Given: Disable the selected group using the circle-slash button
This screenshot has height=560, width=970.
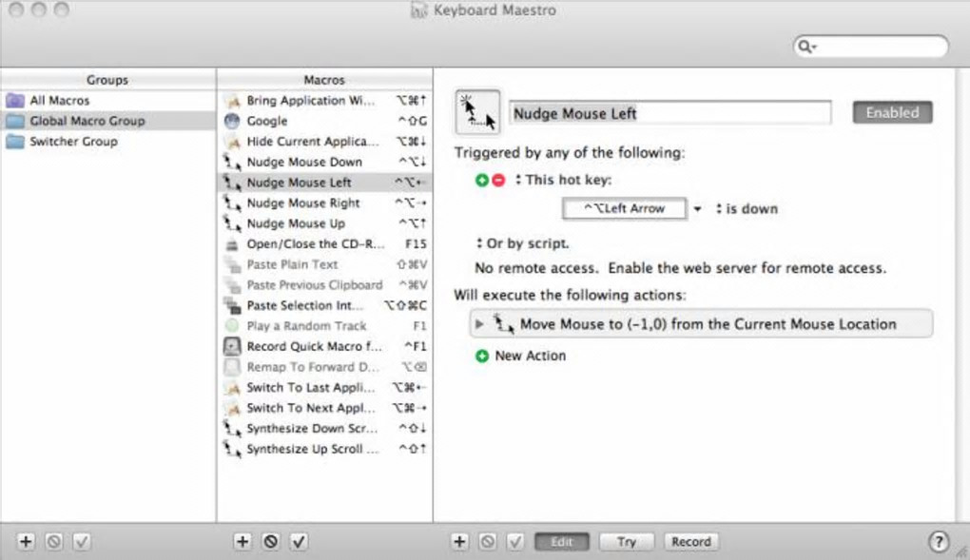Looking at the screenshot, I should pos(54,541).
